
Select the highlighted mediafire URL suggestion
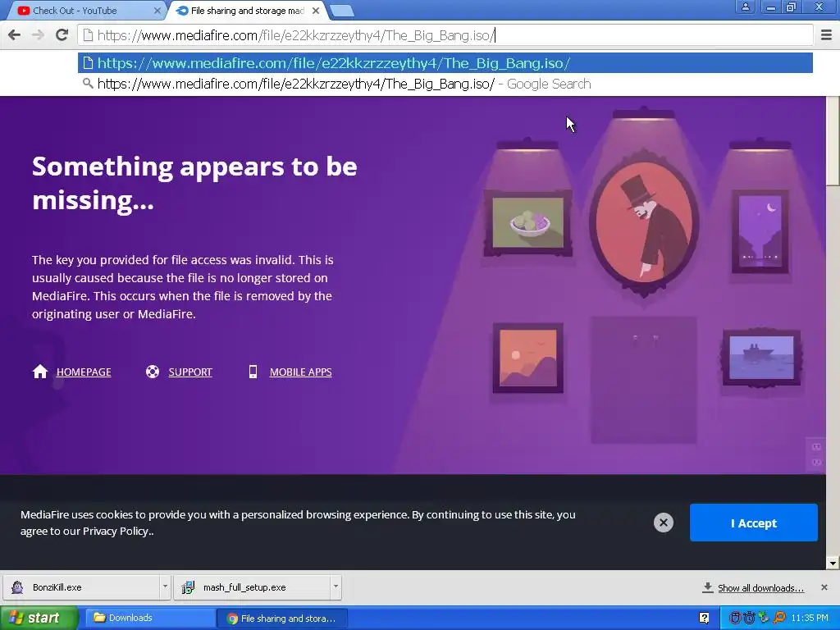click(445, 63)
